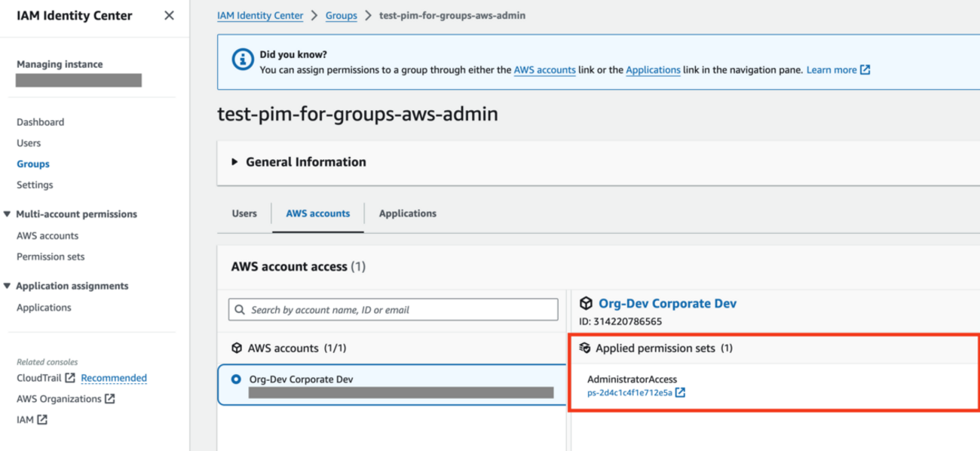Image resolution: width=980 pixels, height=451 pixels.
Task: Go to Users in the sidebar
Action: tap(29, 143)
